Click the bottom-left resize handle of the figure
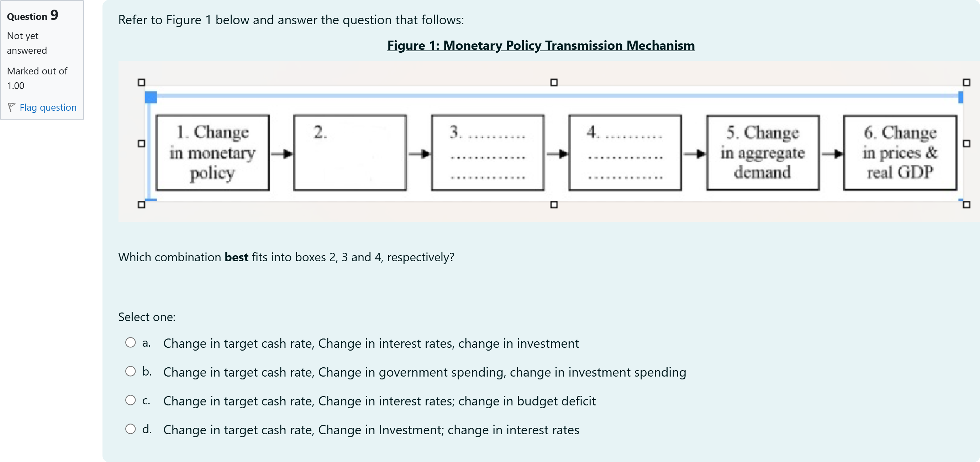 pos(142,205)
